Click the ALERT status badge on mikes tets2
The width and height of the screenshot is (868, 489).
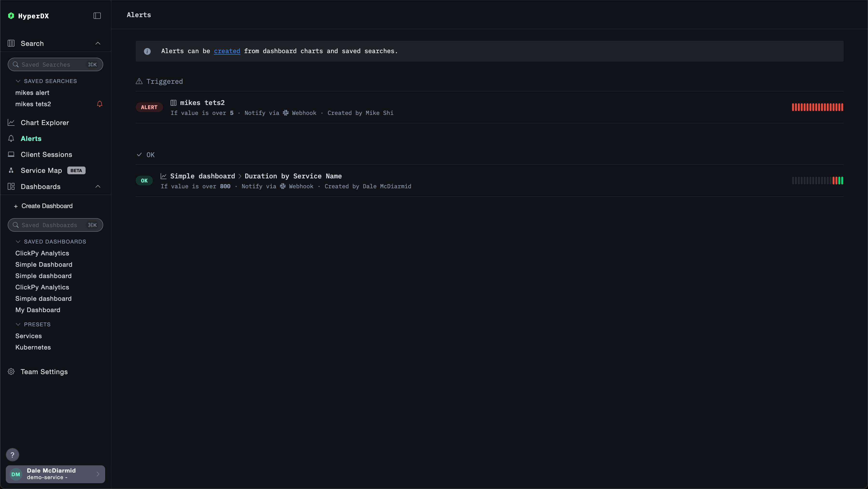(149, 107)
